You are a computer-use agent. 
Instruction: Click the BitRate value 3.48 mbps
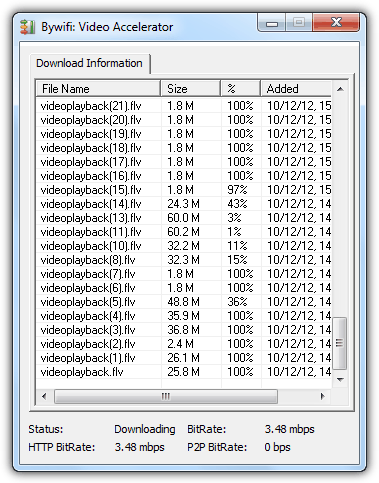[x=289, y=429]
